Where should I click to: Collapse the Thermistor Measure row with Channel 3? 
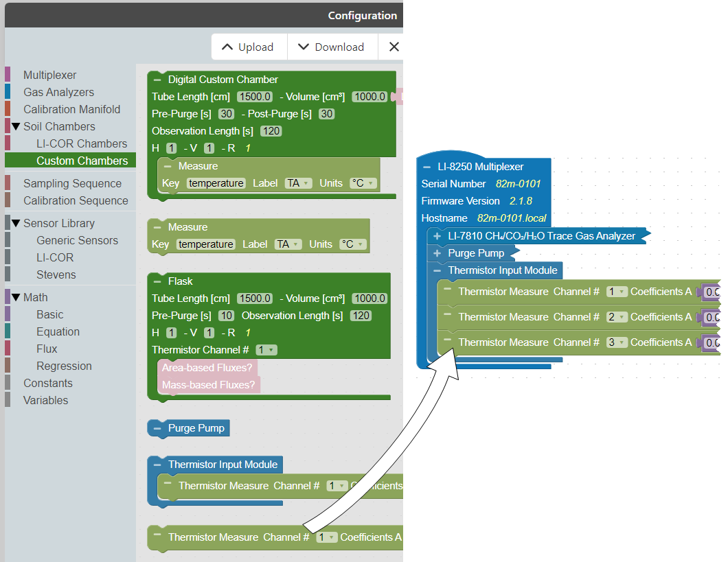[x=448, y=340]
